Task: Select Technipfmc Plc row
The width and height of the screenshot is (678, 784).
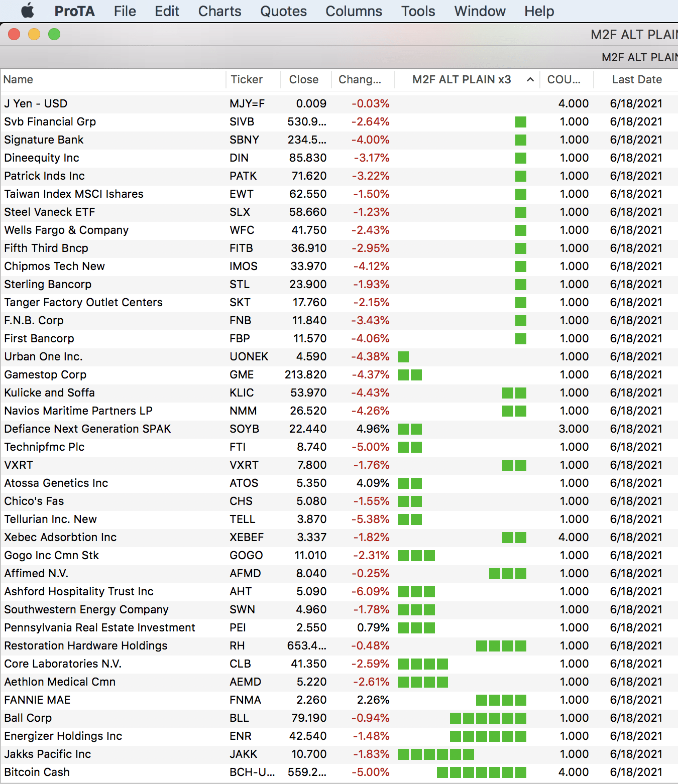Action: coord(339,447)
